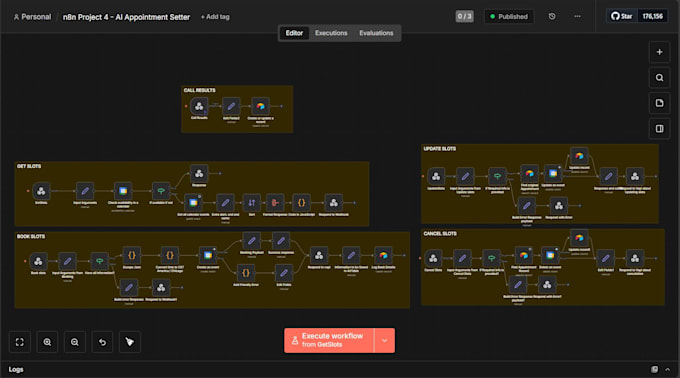Image resolution: width=680 pixels, height=378 pixels.
Task: Select the If node in Cancel Slots
Action: [x=491, y=258]
